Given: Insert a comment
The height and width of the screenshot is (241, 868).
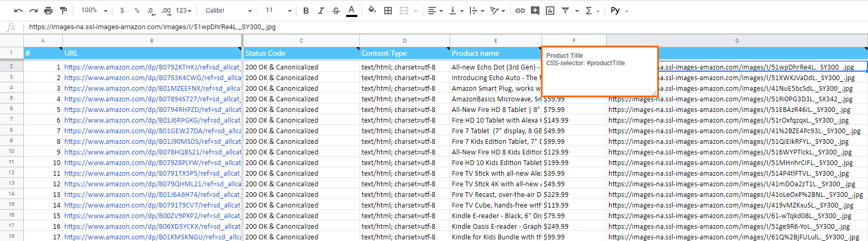Looking at the screenshot, I should pos(535,11).
